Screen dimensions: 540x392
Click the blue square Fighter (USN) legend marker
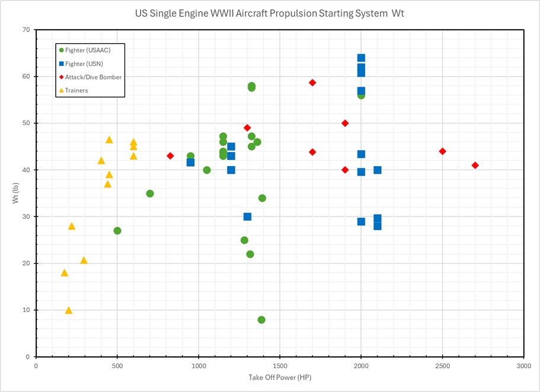pyautogui.click(x=61, y=63)
